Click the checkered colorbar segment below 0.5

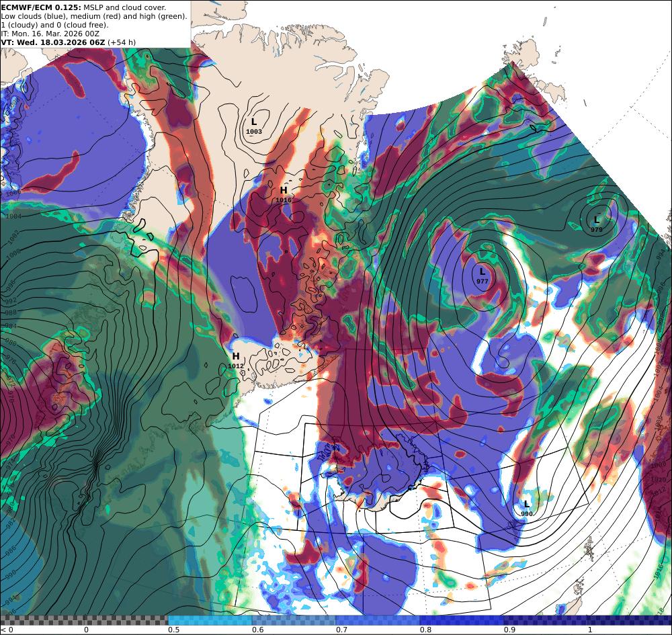point(85,620)
